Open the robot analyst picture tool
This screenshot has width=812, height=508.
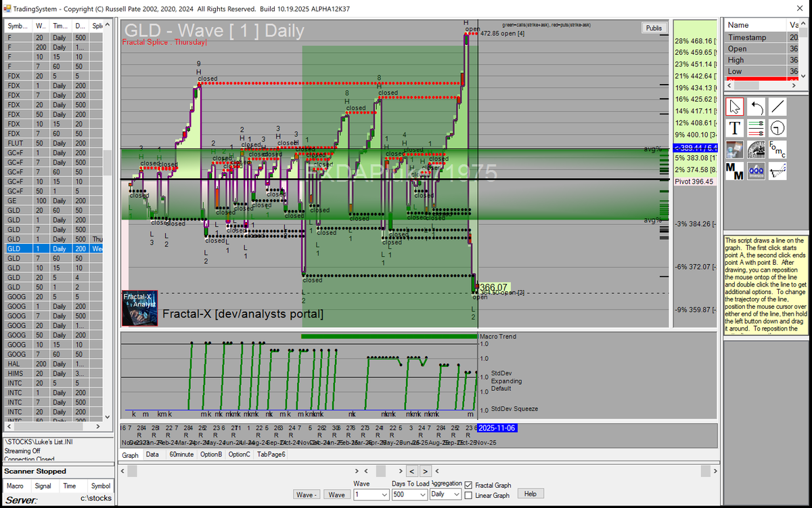pyautogui.click(x=735, y=149)
